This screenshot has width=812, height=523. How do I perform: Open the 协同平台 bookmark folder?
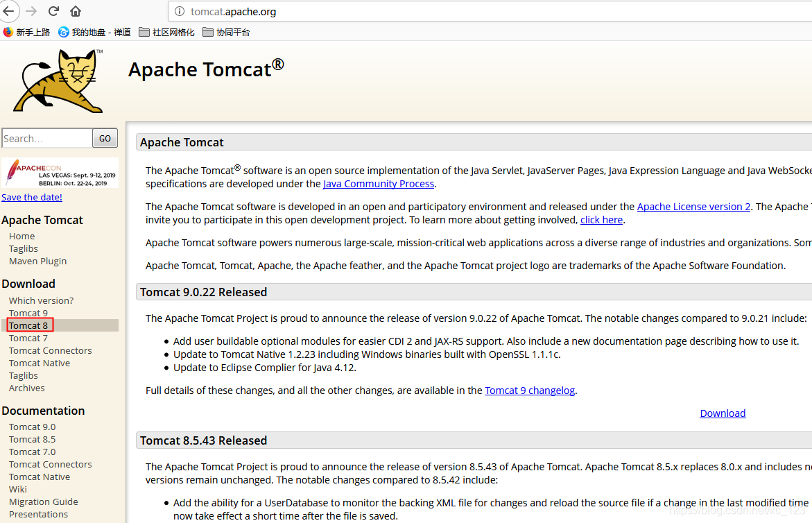[x=226, y=32]
